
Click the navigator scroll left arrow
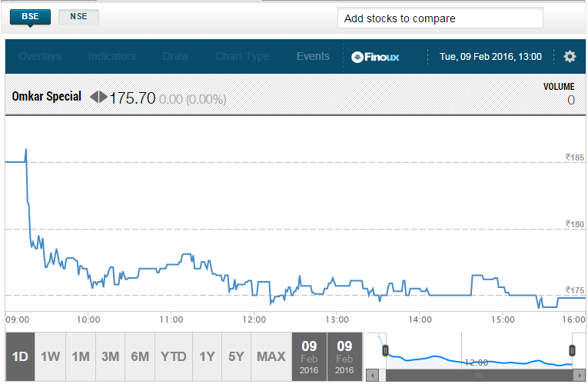coord(373,376)
